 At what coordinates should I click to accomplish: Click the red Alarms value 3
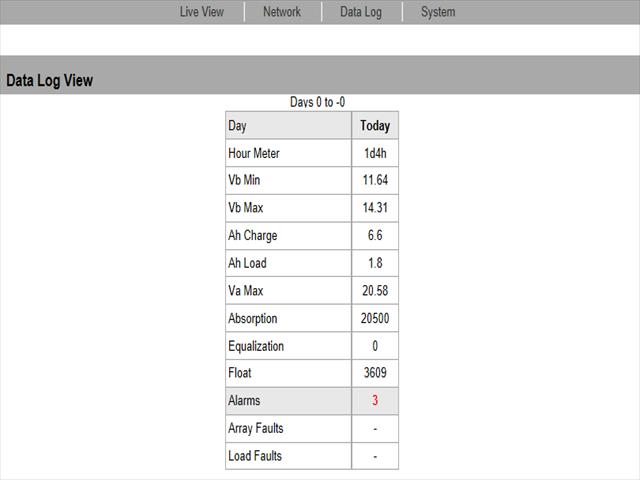coord(375,401)
